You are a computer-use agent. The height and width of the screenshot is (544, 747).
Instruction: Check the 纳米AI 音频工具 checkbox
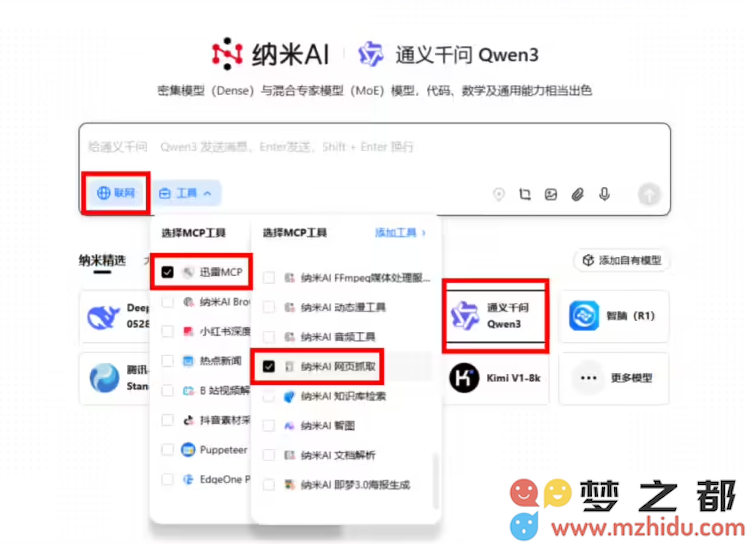point(269,337)
